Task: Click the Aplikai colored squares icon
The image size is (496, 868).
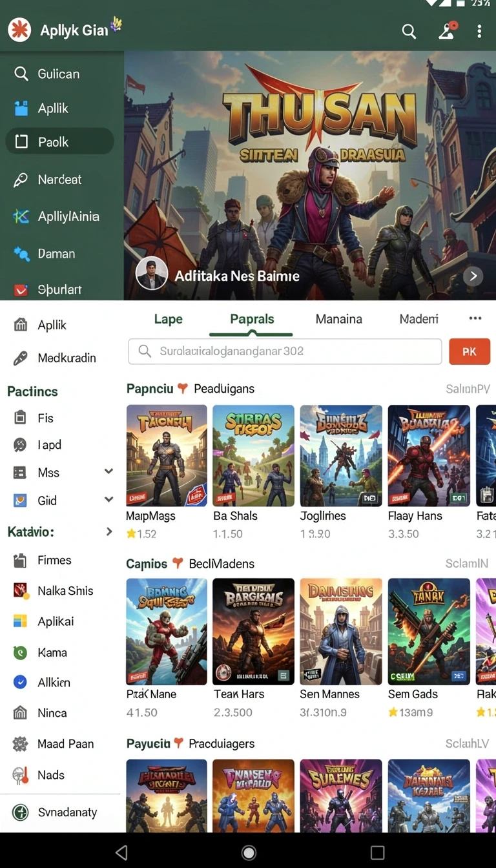Action: (x=21, y=621)
